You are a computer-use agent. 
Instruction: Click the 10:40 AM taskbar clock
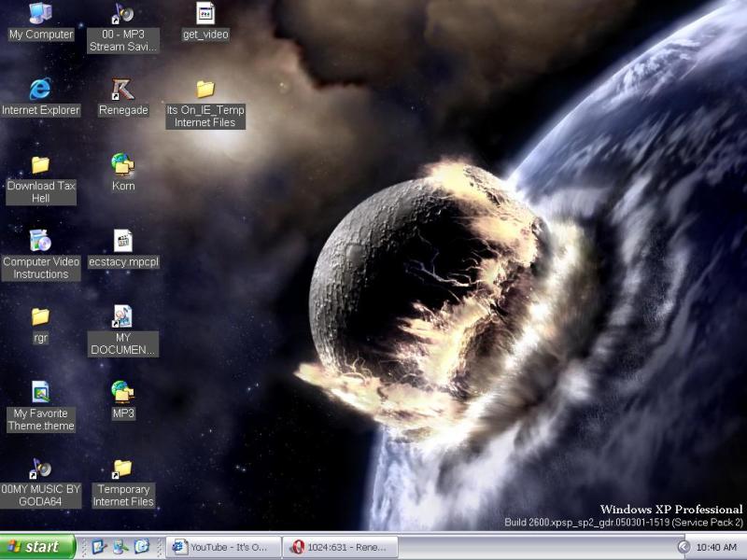pyautogui.click(x=716, y=547)
